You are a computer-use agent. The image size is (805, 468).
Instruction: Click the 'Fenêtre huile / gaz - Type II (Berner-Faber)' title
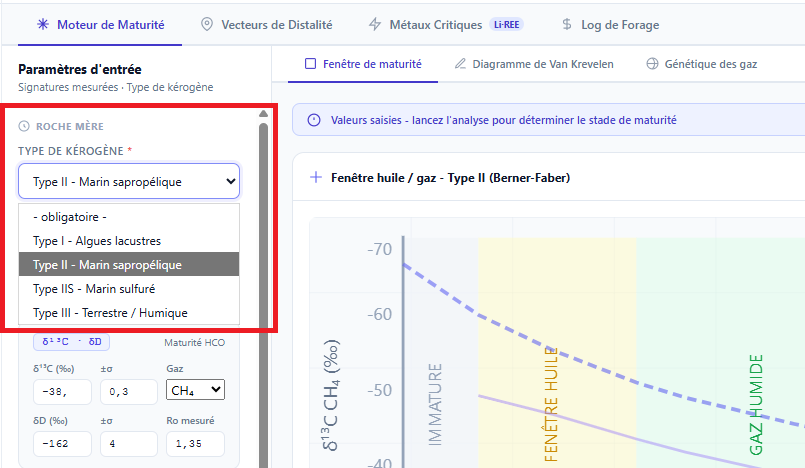[x=450, y=178]
